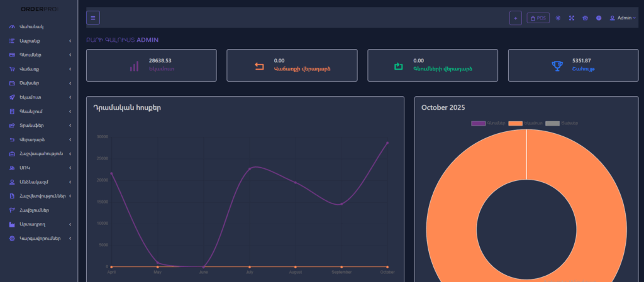Go to Վահանակ dashboard in sidebar
Screen dimensions: 644x282
(31, 27)
